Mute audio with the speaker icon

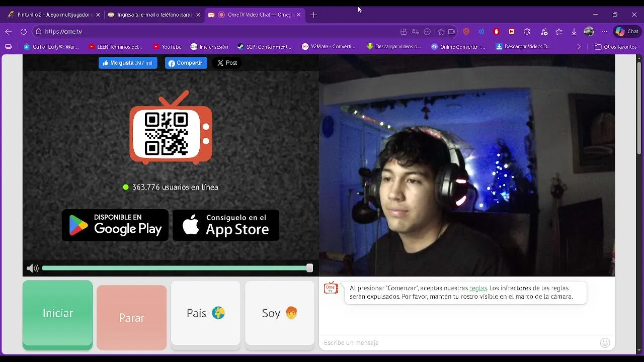[x=32, y=268]
